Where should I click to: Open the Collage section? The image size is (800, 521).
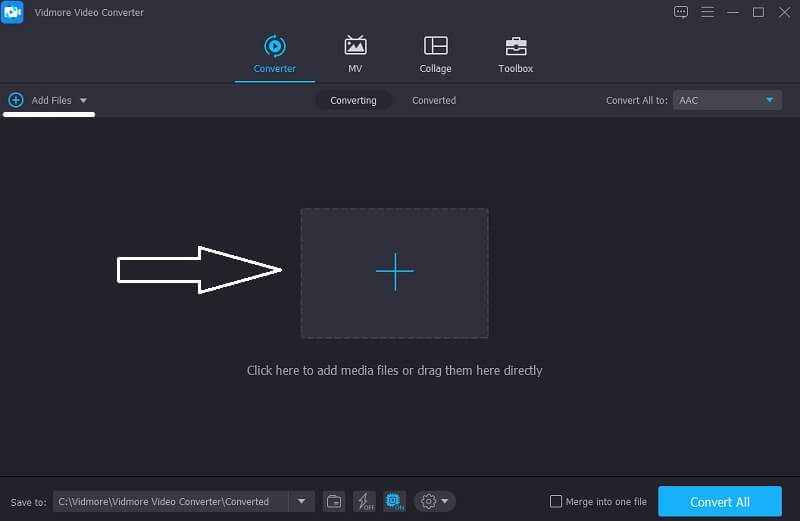[x=435, y=54]
